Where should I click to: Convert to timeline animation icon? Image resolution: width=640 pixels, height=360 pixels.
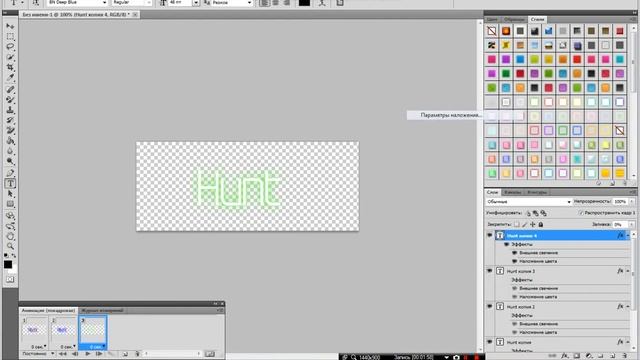point(210,354)
